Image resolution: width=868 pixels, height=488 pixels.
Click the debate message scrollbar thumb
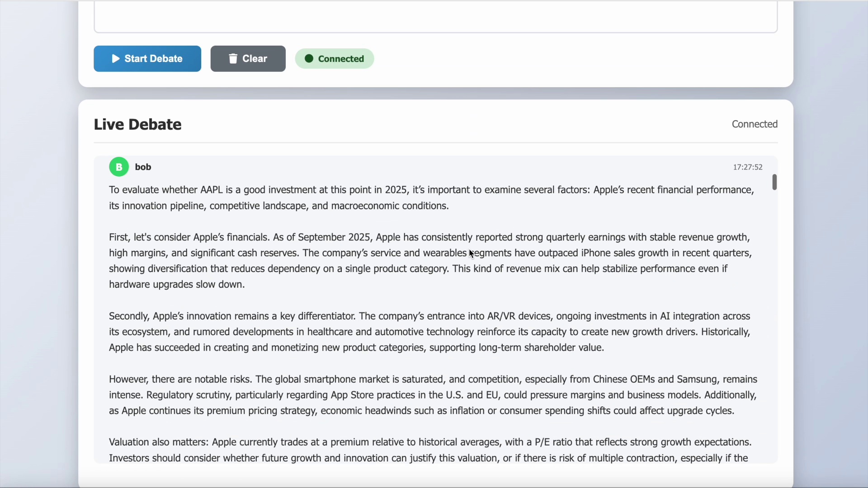coord(774,182)
